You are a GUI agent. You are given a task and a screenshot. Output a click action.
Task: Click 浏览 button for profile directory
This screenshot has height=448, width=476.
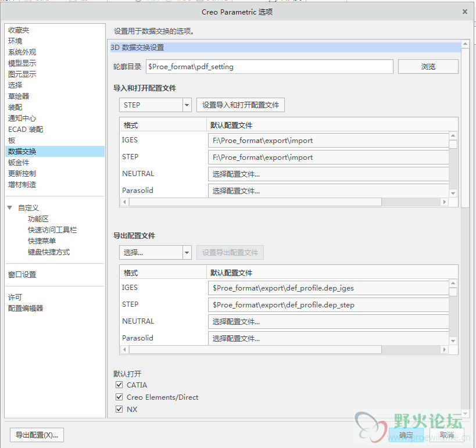coord(428,66)
